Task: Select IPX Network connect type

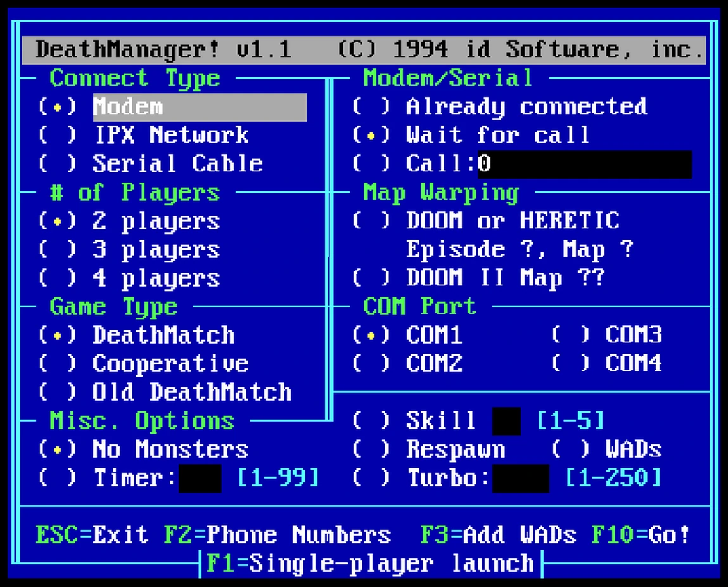Action: click(144, 135)
